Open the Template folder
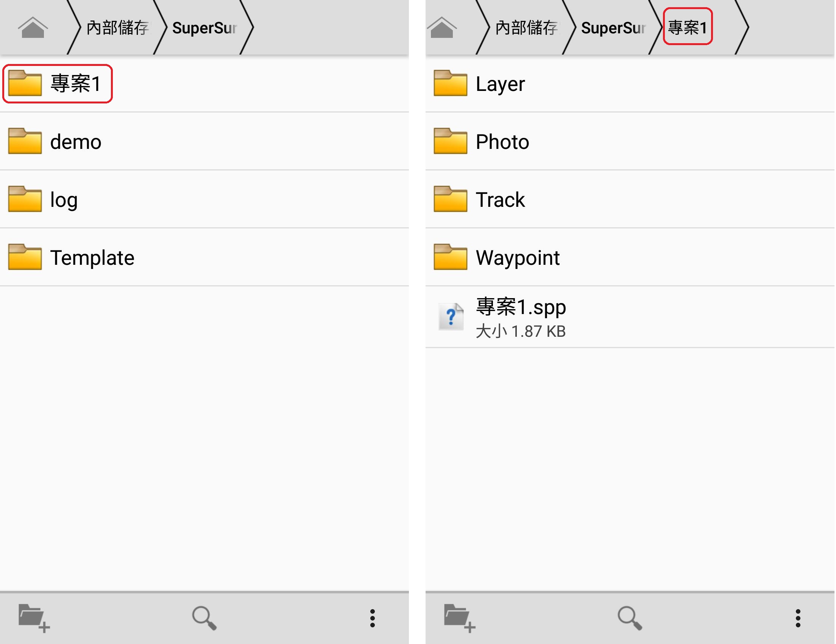836x644 pixels. (x=205, y=257)
